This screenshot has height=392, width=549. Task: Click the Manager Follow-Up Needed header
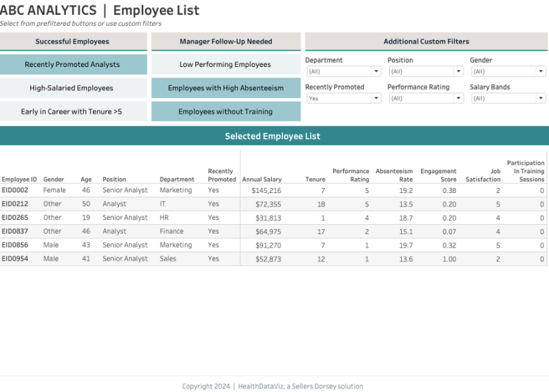pyautogui.click(x=226, y=42)
